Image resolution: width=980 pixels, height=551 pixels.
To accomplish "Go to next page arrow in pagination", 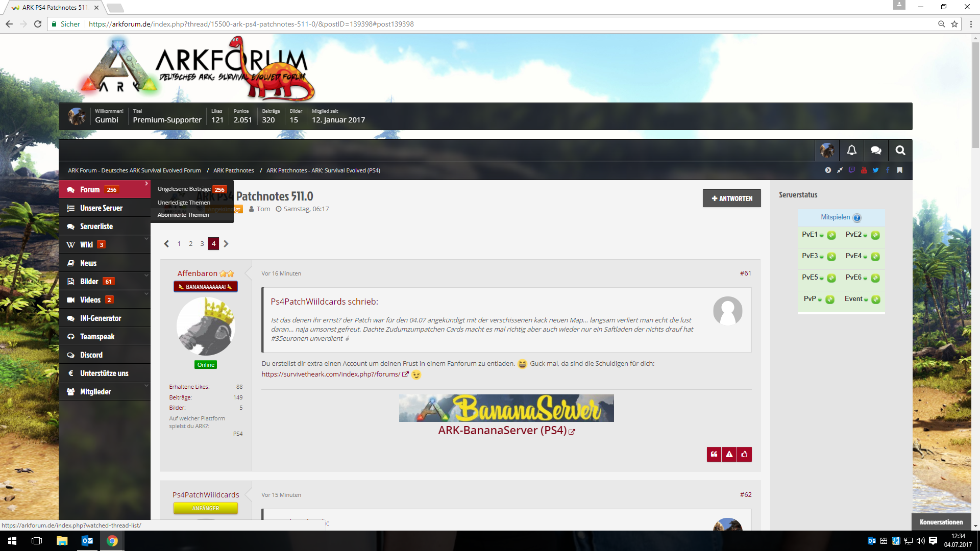I will tap(226, 244).
